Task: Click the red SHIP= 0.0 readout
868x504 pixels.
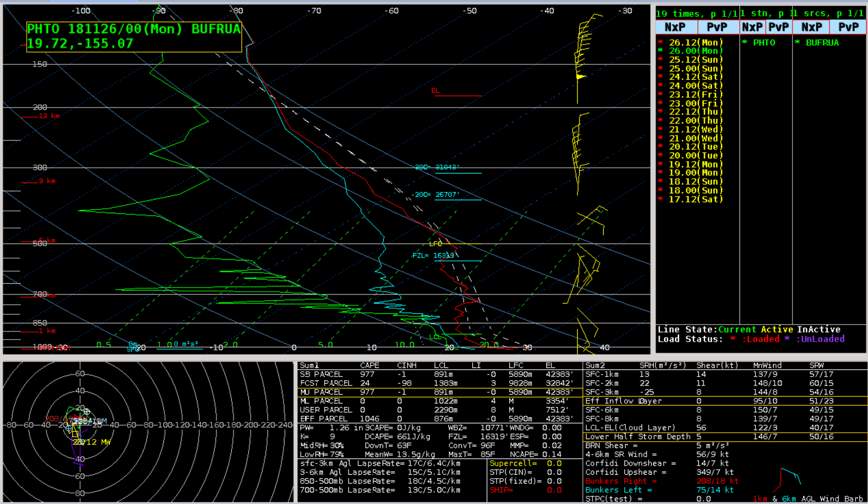Action: click(525, 490)
